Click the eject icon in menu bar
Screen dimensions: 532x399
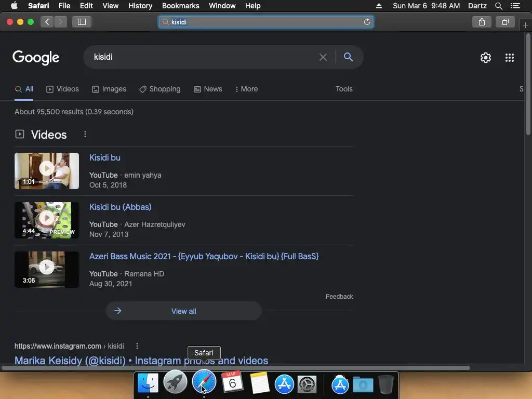click(x=379, y=6)
